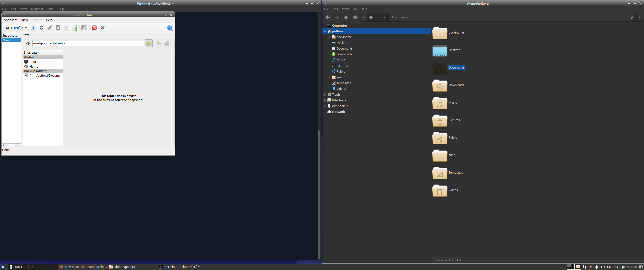The height and width of the screenshot is (270, 644).
Task: Toggle shutdown after snapshot with the power icon
Action: [94, 28]
